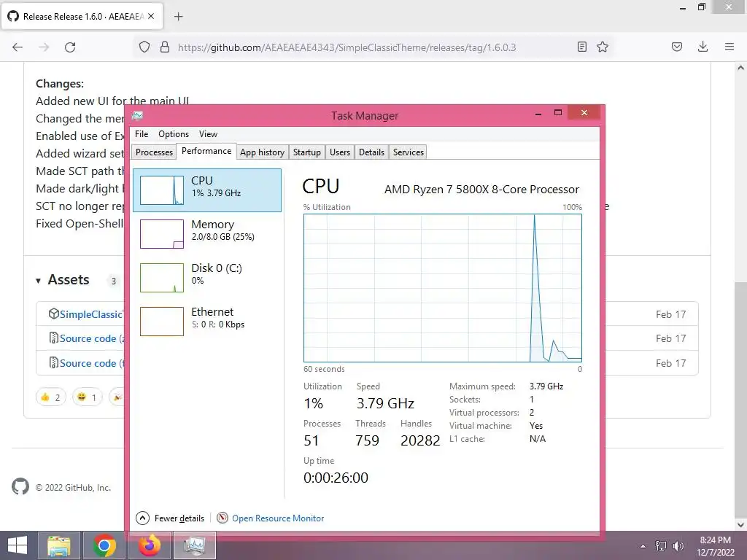Click the Threads value 759
Image resolution: width=747 pixels, height=560 pixels.
pyautogui.click(x=368, y=440)
